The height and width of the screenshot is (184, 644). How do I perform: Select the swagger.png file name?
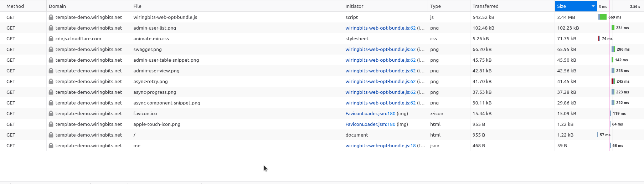coord(148,49)
